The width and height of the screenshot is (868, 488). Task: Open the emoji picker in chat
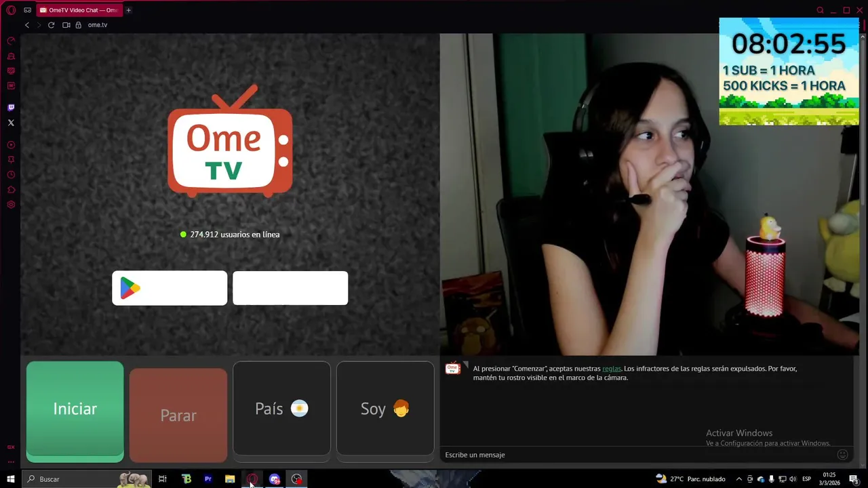[843, 455]
